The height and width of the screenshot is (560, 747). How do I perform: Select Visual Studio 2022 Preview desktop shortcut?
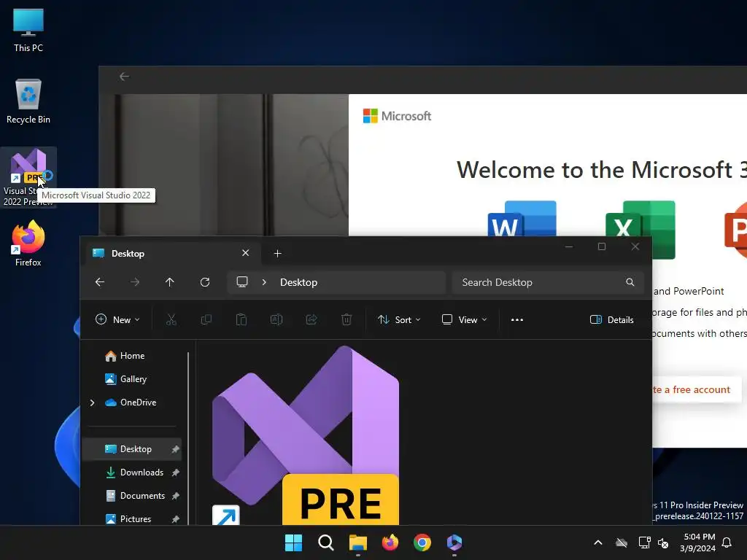click(x=28, y=178)
